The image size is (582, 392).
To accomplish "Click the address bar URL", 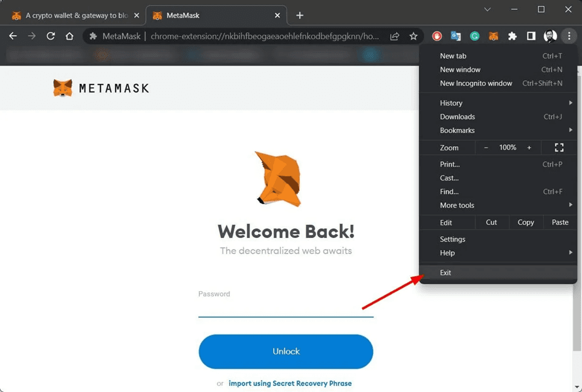I will 265,36.
